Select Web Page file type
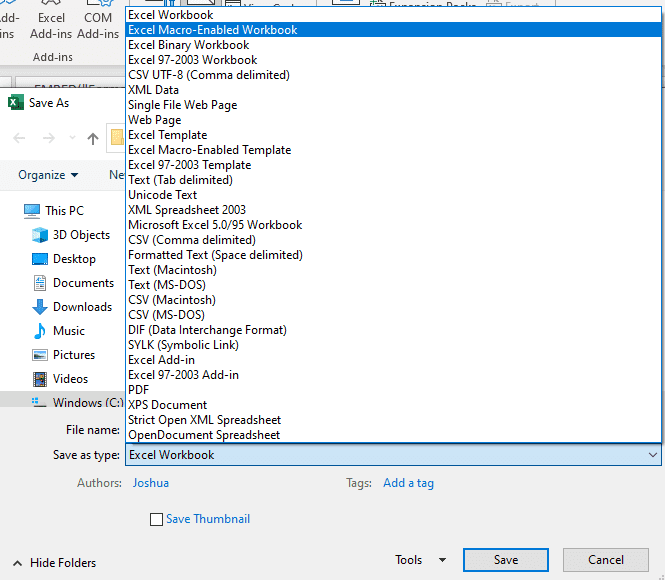The width and height of the screenshot is (665, 580). pos(394,120)
